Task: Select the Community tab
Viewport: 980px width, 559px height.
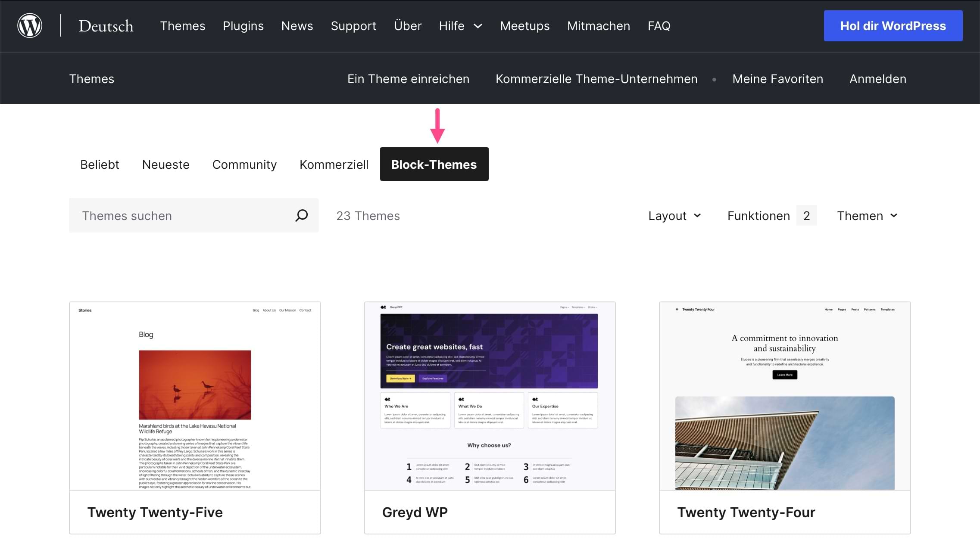Action: 244,165
